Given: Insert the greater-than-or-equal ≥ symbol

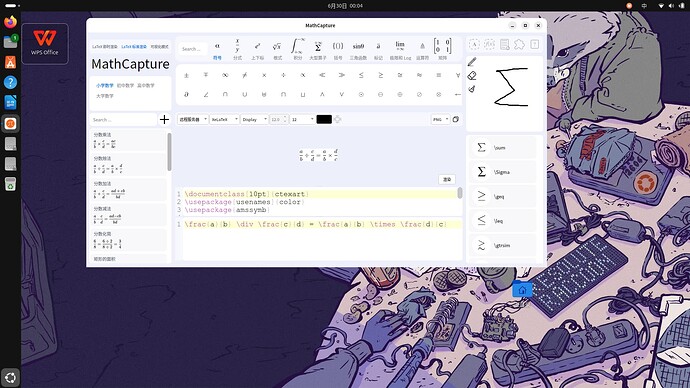Looking at the screenshot, I should (380, 75).
